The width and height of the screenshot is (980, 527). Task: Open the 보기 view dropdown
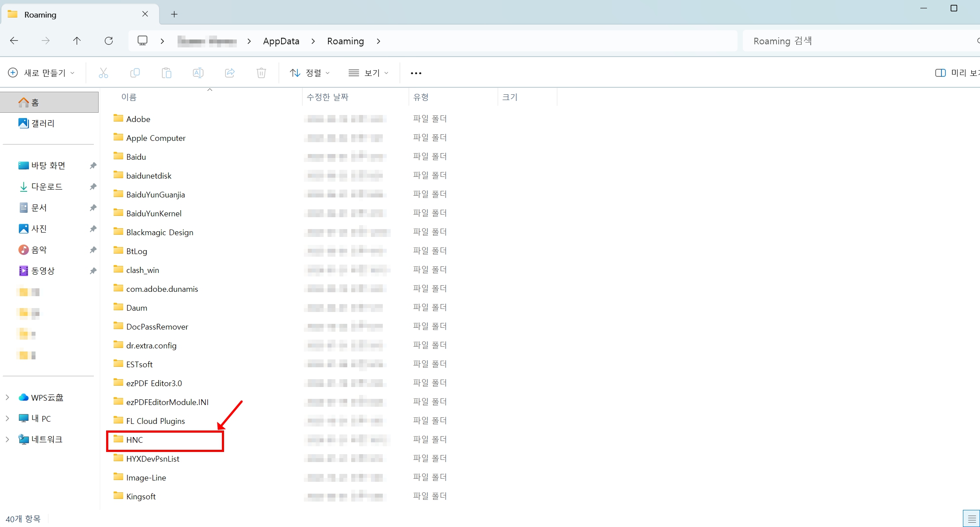(368, 73)
